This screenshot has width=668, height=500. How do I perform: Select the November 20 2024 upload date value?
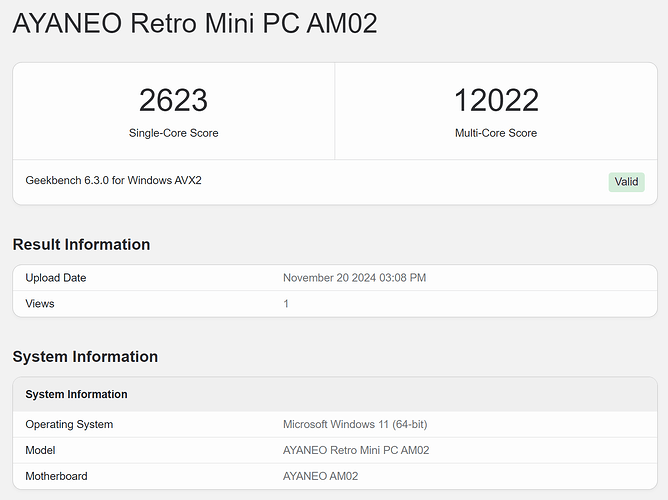click(354, 278)
